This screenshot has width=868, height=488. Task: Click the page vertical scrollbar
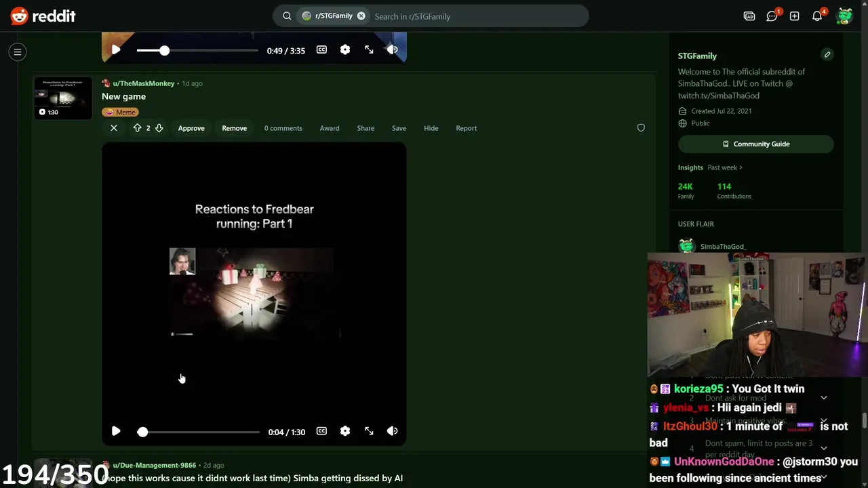[x=865, y=420]
